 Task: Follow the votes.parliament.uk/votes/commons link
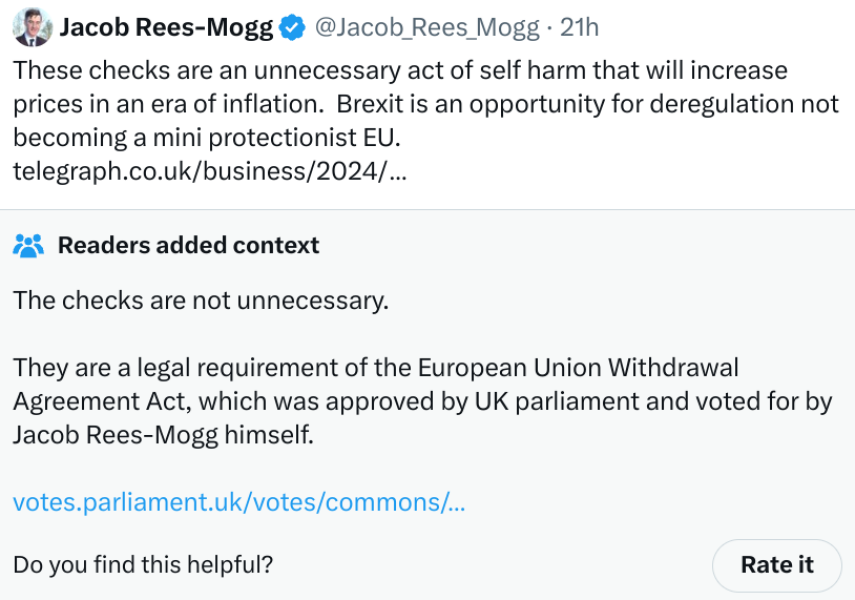(x=237, y=502)
